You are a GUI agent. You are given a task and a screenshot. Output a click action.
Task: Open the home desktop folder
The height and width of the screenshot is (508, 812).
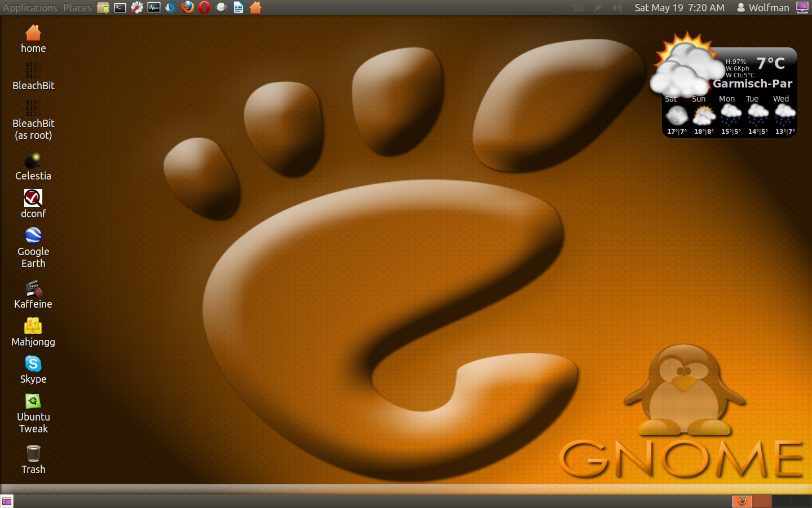click(33, 38)
